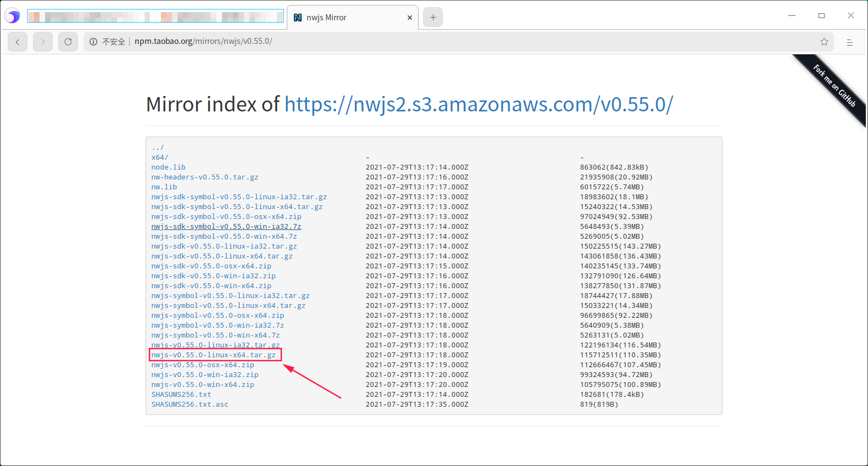Viewport: 868px width, 466px height.
Task: Click size text 115712511(110.35MB)
Action: click(621, 355)
